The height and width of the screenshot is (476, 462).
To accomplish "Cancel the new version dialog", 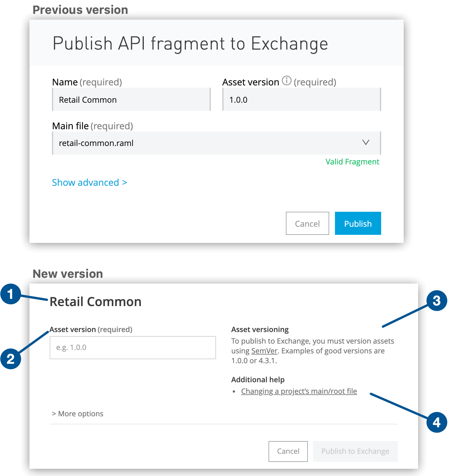I will click(288, 451).
